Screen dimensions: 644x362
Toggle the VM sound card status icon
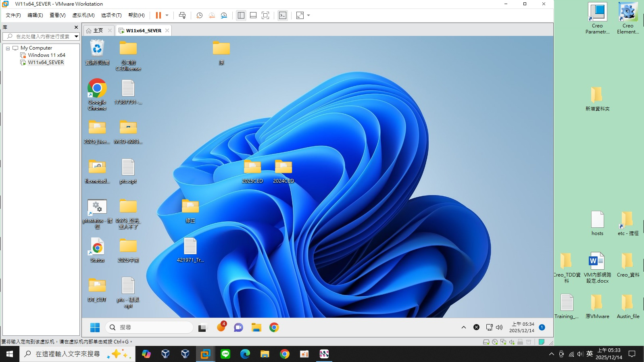512,342
